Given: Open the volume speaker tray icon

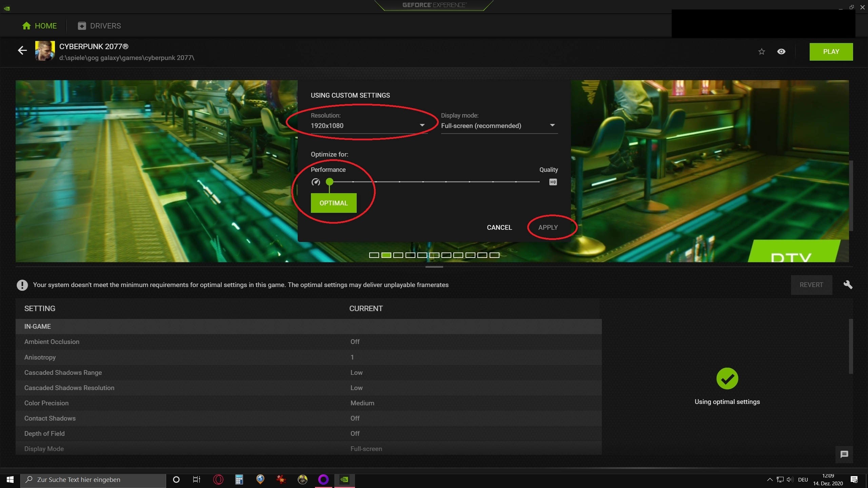Looking at the screenshot, I should tap(790, 480).
